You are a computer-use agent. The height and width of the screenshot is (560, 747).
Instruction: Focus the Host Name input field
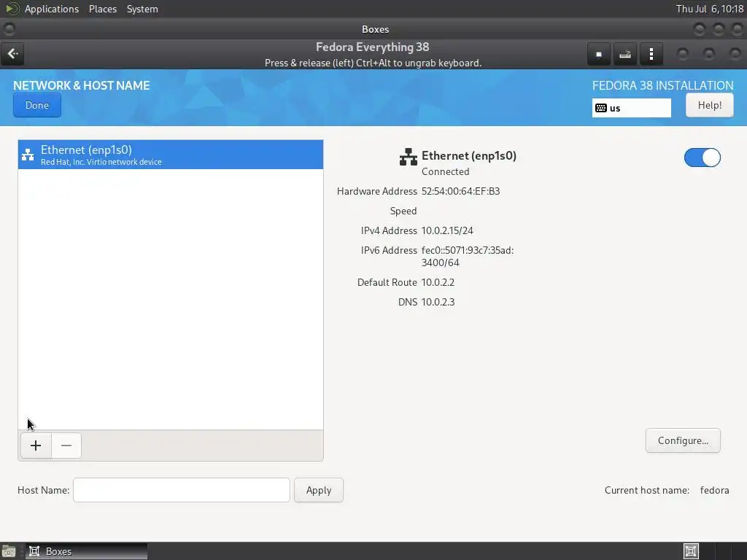182,490
